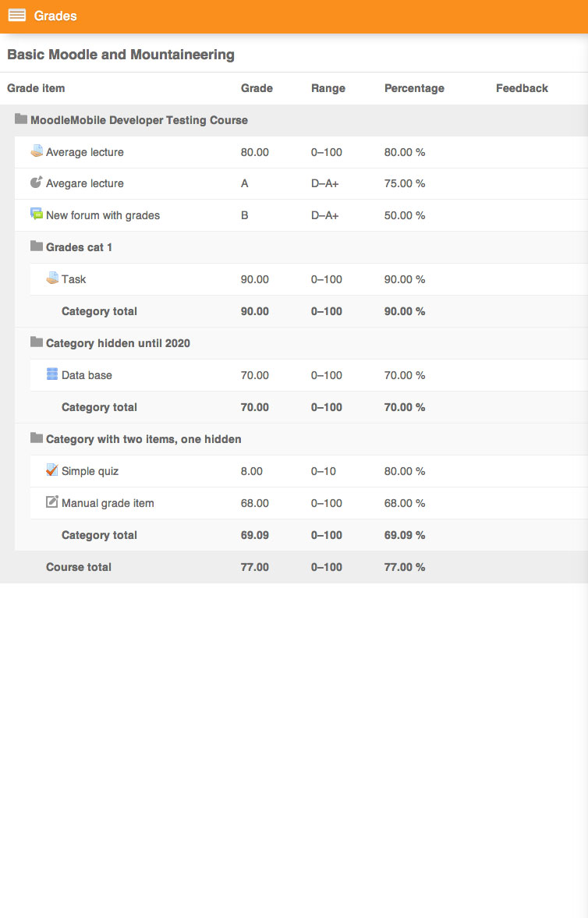Open the Simple quiz grade item

pyautogui.click(x=90, y=471)
